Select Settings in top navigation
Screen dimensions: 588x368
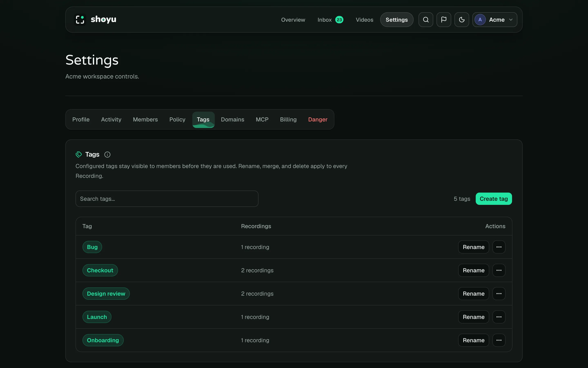click(x=396, y=20)
